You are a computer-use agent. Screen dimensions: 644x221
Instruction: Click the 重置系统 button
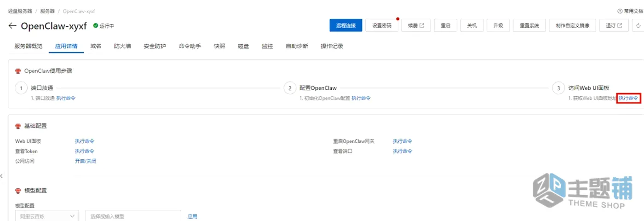coord(529,25)
